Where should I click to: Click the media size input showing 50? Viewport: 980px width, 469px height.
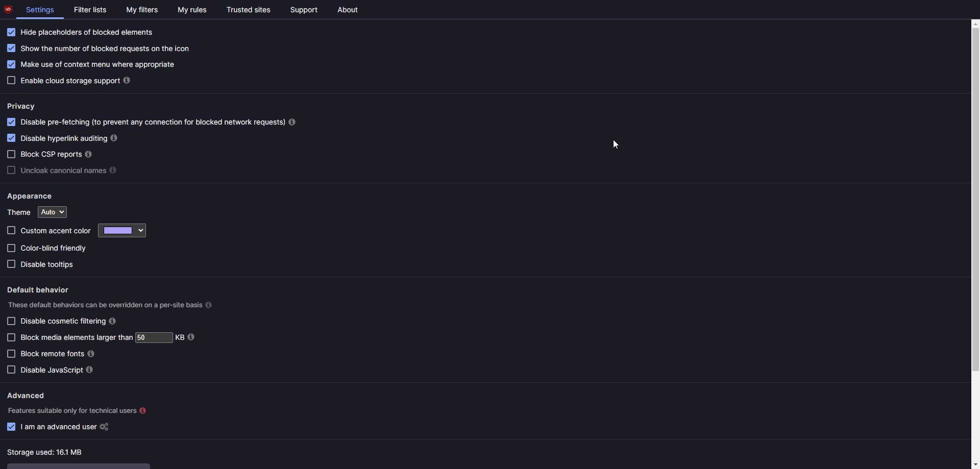[154, 337]
